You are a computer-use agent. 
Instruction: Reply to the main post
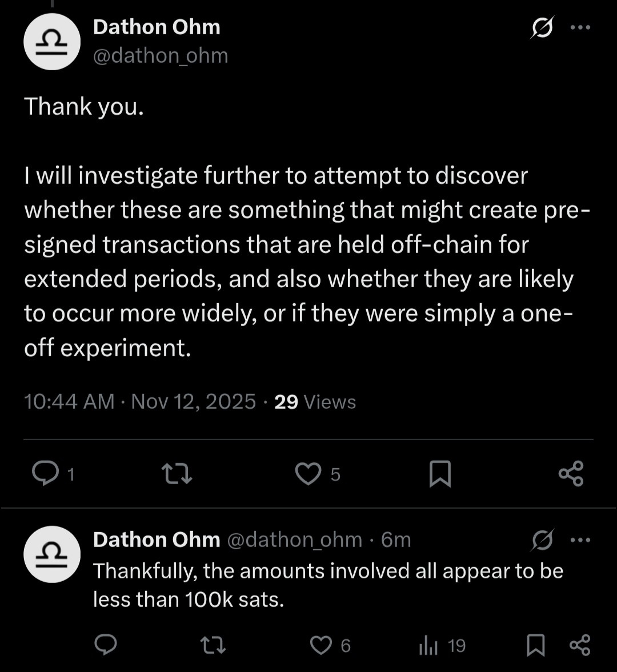point(43,473)
